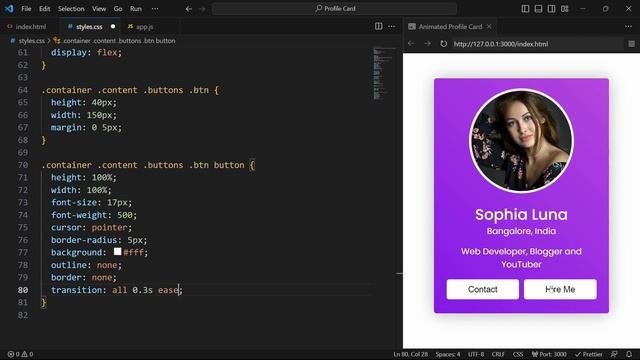Switch to the app.js tab
The height and width of the screenshot is (360, 640).
point(145,27)
